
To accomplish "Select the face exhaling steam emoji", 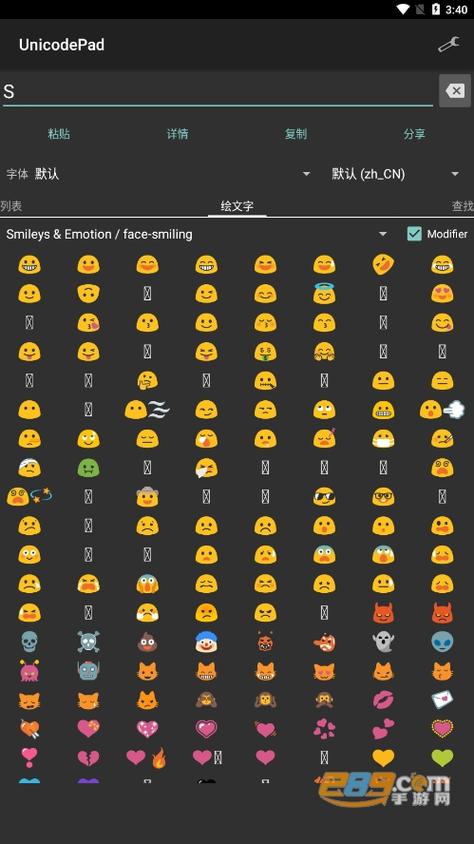I will [x=442, y=410].
